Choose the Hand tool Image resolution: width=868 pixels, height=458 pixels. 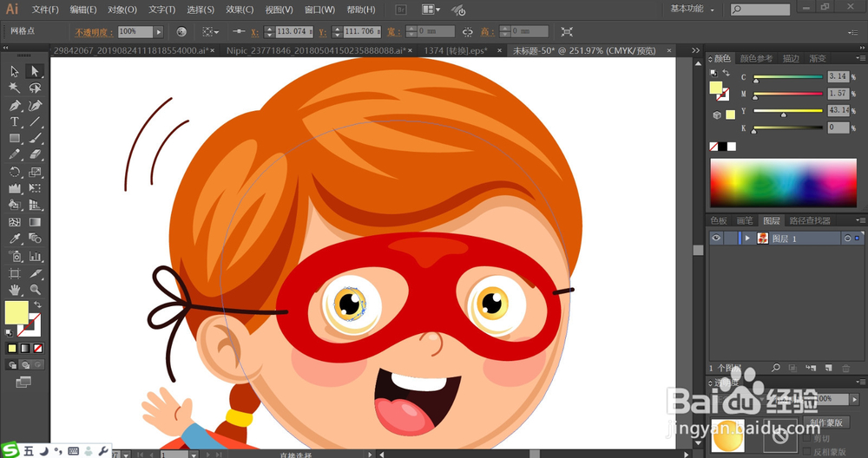pyautogui.click(x=15, y=290)
